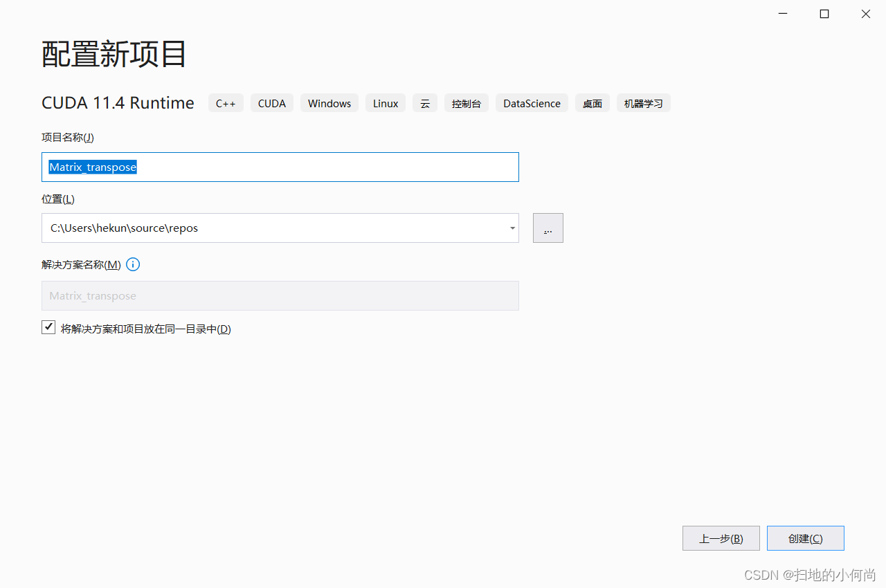886x588 pixels.
Task: Click the location path C:\Users\hekun\source\repos field
Action: pyautogui.click(x=280, y=228)
